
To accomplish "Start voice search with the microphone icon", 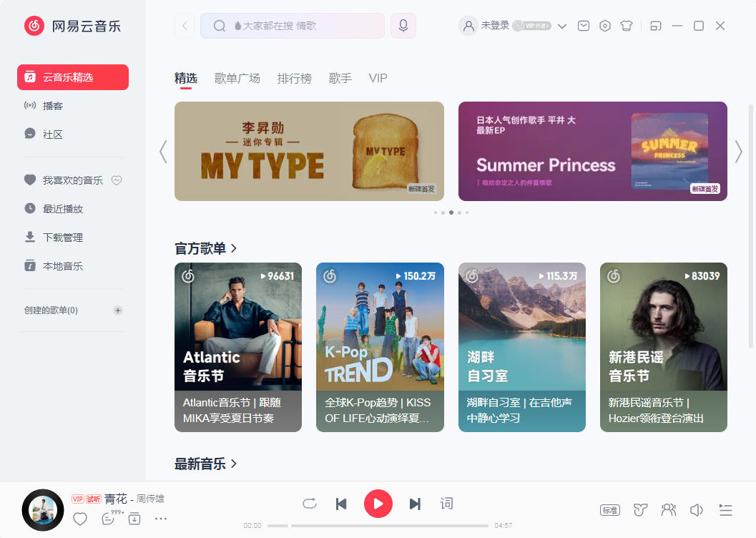I will tap(403, 25).
